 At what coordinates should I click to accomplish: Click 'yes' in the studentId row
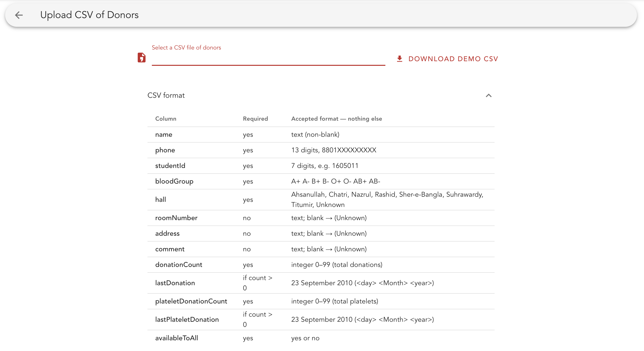tap(248, 166)
